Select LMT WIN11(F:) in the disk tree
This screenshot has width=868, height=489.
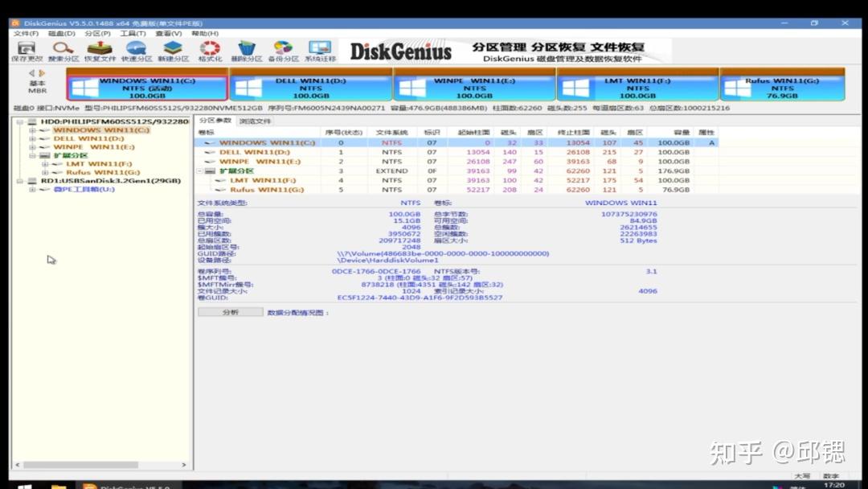[x=99, y=164]
